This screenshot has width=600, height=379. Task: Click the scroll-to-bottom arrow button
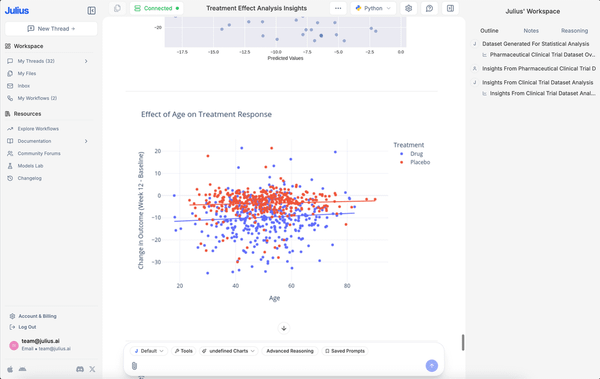(x=284, y=328)
